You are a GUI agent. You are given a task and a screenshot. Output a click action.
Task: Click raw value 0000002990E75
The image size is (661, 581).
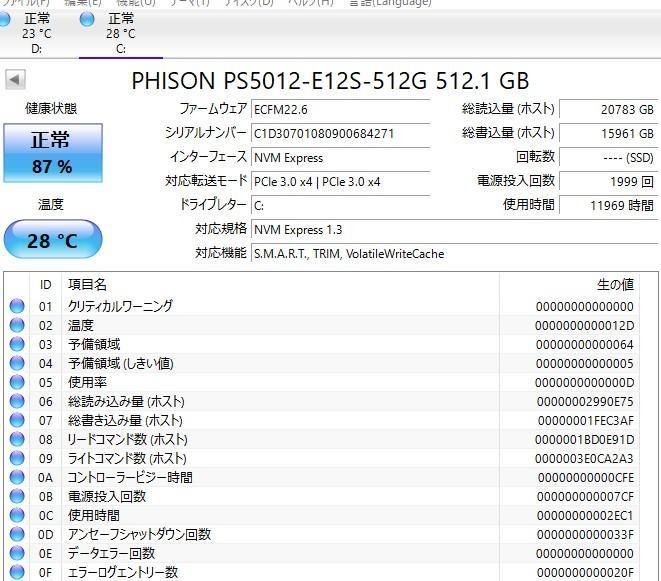[x=585, y=401]
